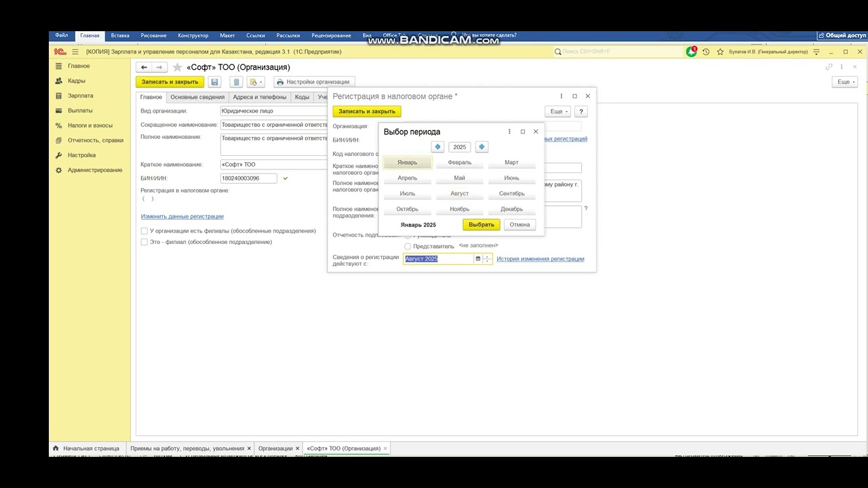Click Записать и закрыть in Регистрация dialog
Viewport: 868px width, 488px height.
tap(367, 111)
